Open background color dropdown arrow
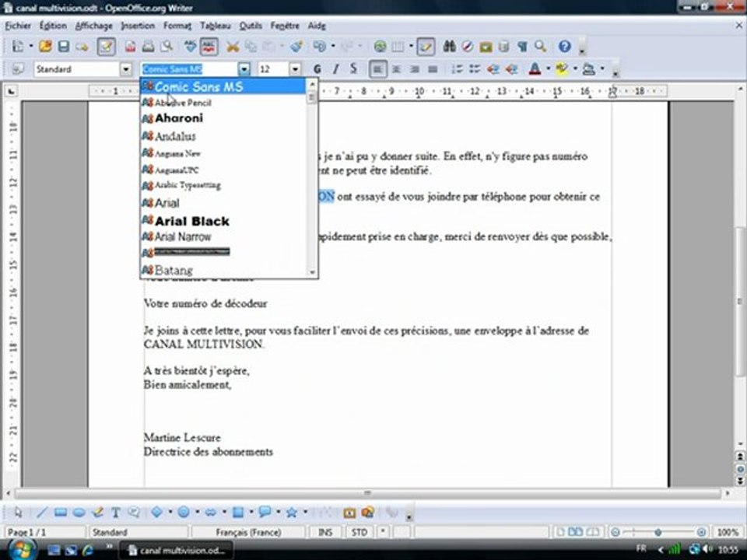This screenshot has width=747, height=560. click(x=602, y=69)
